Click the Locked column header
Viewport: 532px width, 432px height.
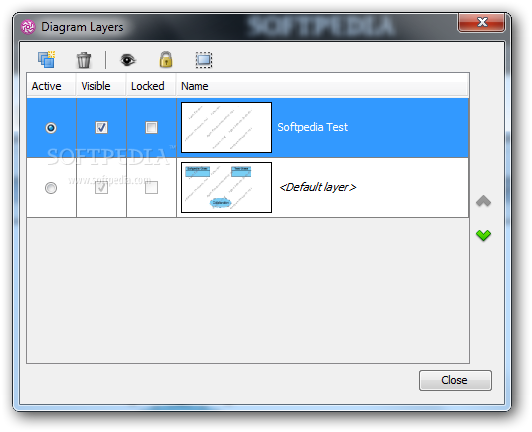[x=151, y=86]
